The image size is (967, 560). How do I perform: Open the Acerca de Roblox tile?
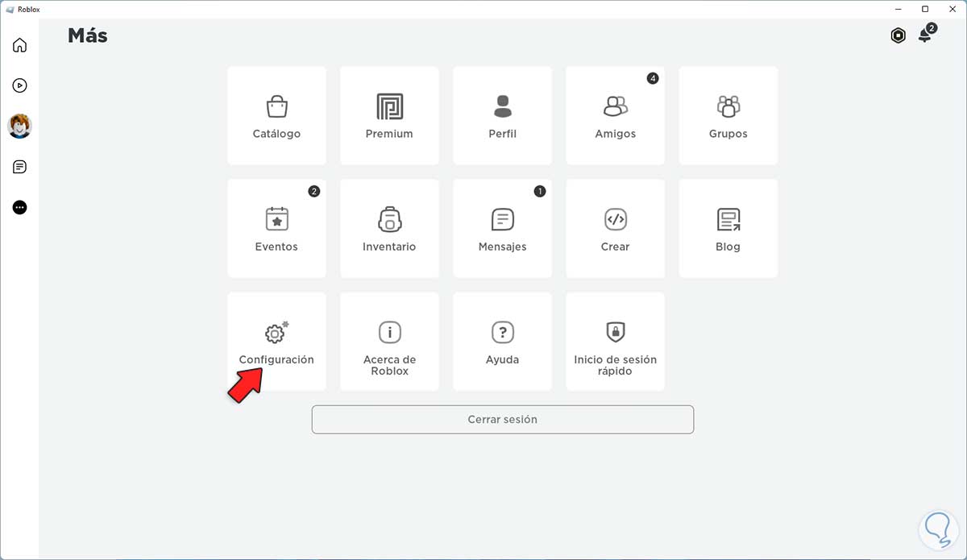coord(389,342)
